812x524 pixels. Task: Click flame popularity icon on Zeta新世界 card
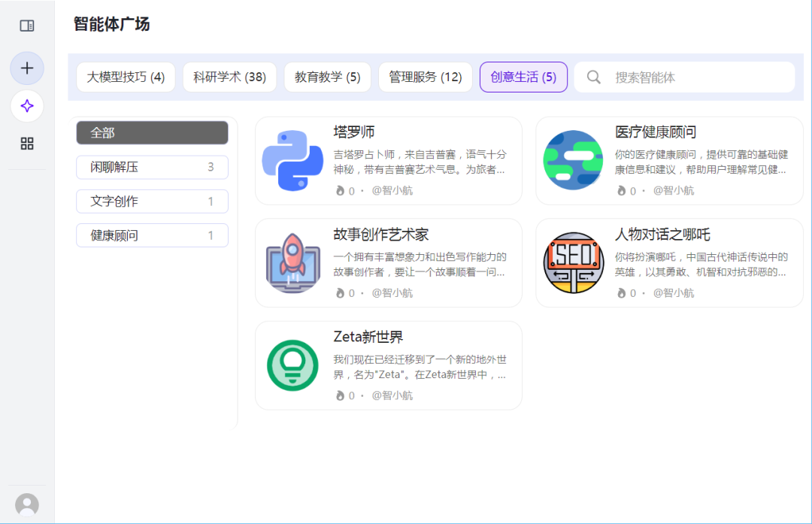point(340,395)
